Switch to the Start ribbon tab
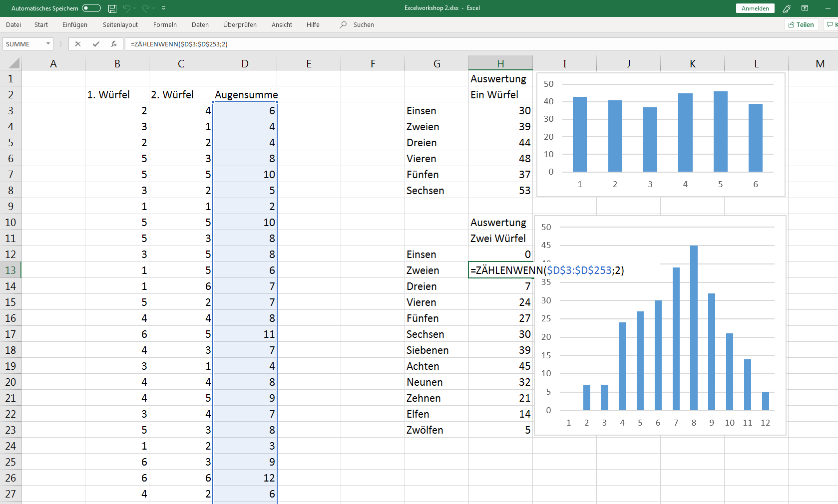The image size is (838, 504). point(41,24)
